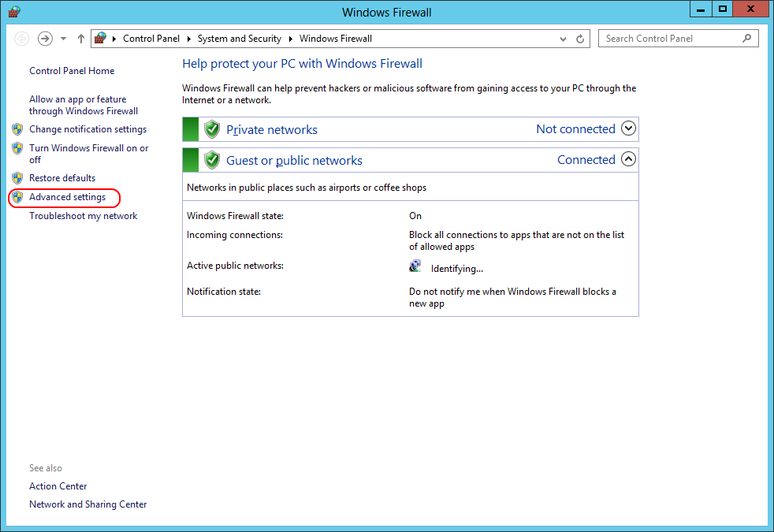
Task: Open Action Center link
Action: (x=58, y=486)
